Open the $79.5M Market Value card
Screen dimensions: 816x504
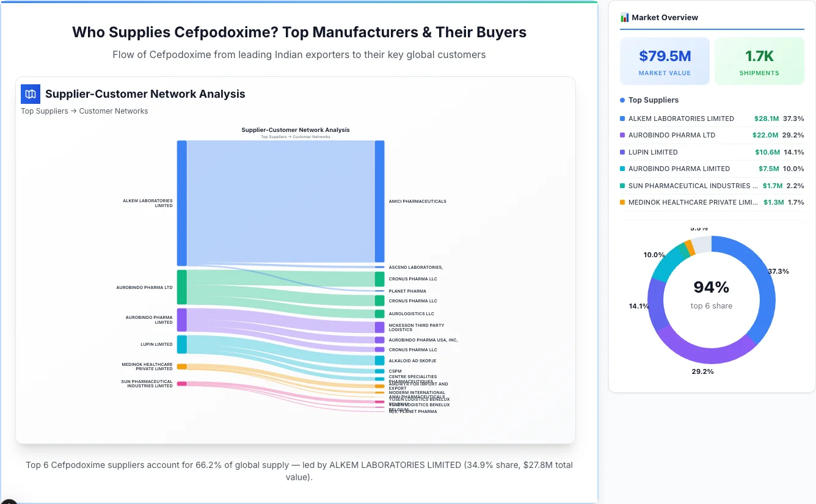[665, 60]
